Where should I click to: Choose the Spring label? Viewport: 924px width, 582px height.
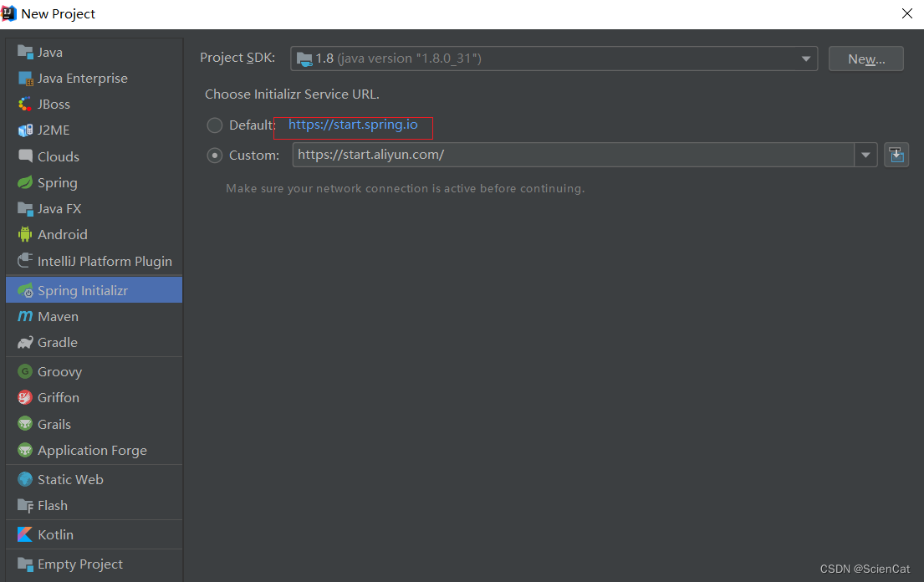point(57,183)
